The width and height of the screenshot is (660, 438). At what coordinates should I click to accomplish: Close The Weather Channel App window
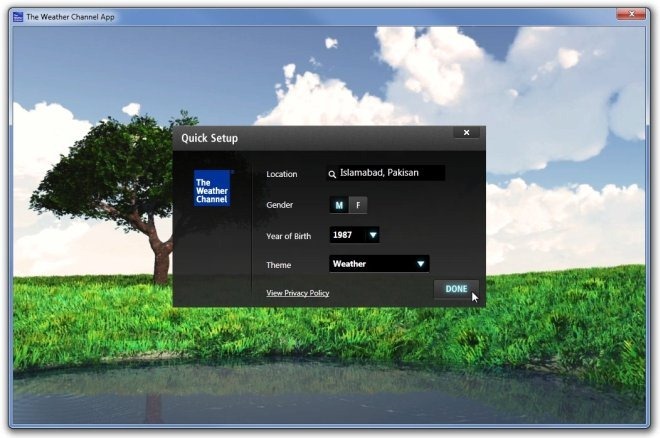(x=631, y=14)
